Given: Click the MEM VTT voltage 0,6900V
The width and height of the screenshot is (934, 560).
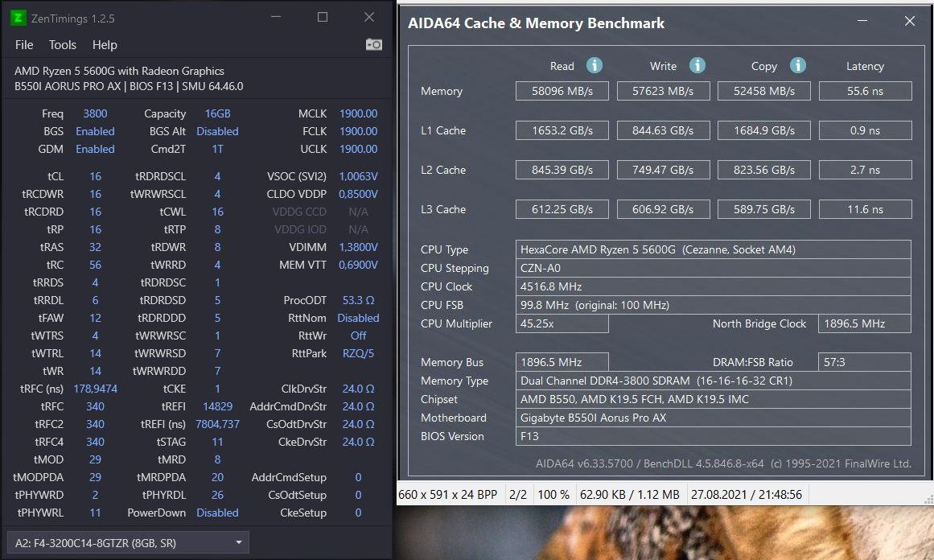Looking at the screenshot, I should (x=358, y=265).
